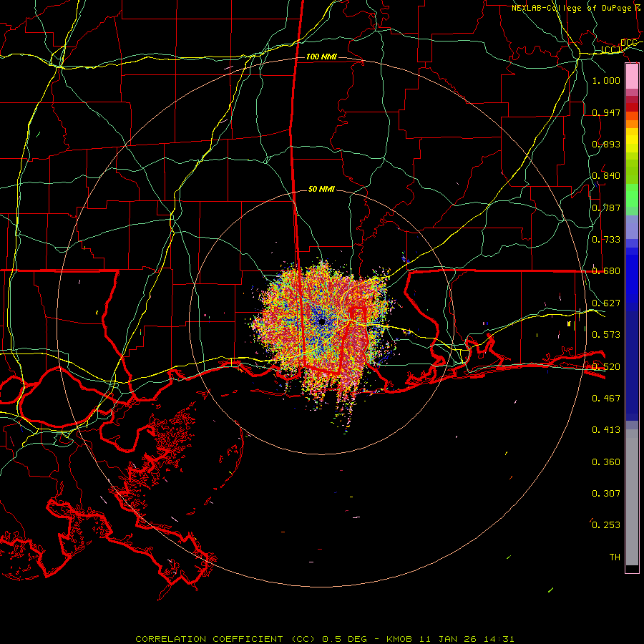Click the 0.947 scale value

point(606,112)
